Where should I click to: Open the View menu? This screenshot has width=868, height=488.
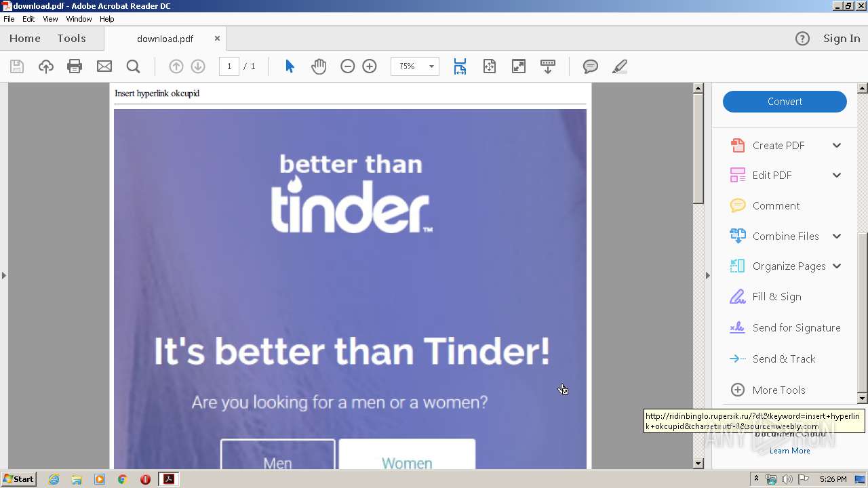(x=50, y=19)
